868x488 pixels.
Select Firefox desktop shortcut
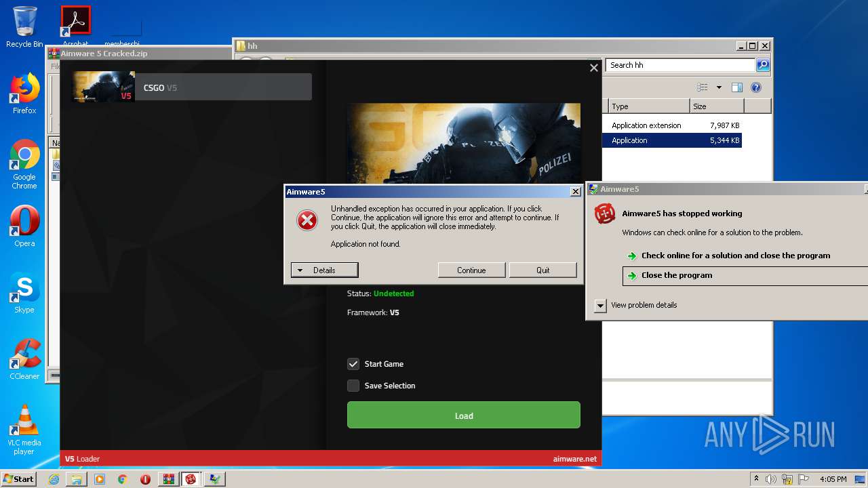(x=24, y=94)
